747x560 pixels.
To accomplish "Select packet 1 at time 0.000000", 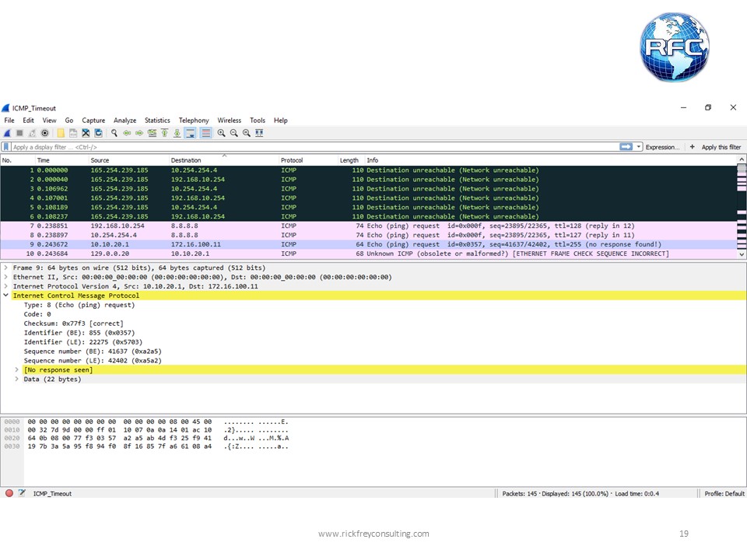I will (x=368, y=170).
